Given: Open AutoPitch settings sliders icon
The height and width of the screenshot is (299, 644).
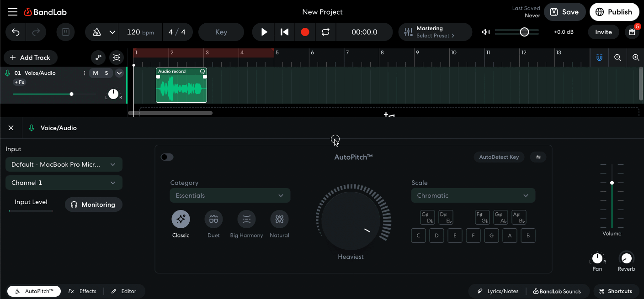Looking at the screenshot, I should tap(538, 157).
